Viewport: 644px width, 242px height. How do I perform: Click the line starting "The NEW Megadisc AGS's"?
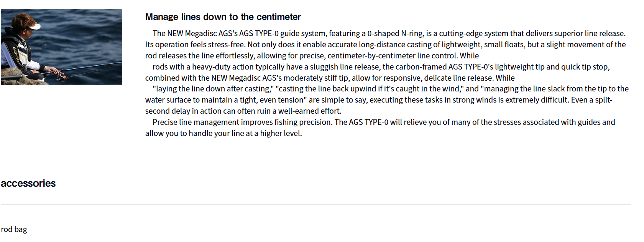[389, 33]
